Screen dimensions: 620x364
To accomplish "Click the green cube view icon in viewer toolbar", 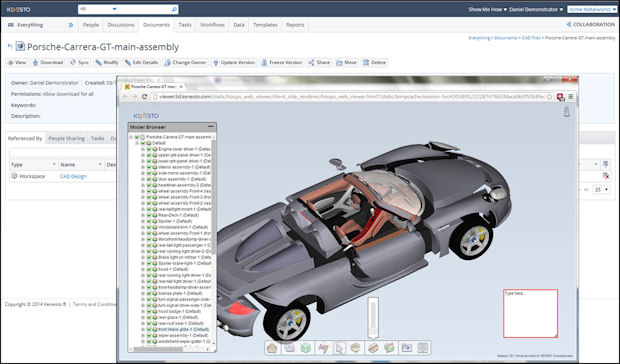I will click(306, 348).
